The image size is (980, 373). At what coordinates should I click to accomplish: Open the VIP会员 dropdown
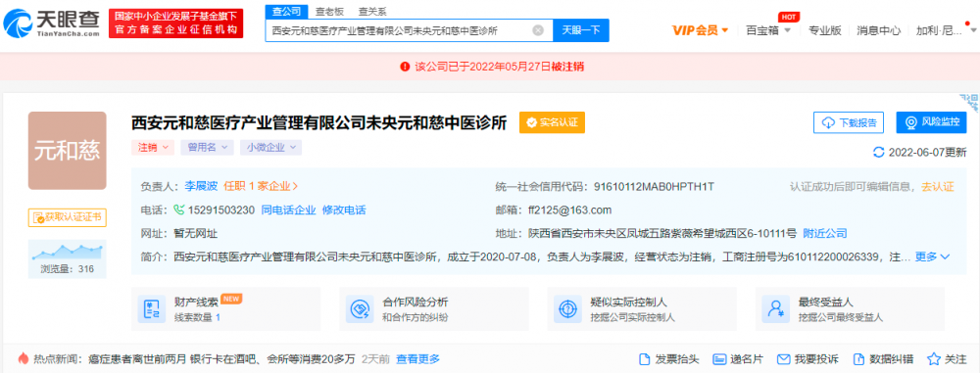pos(700,30)
